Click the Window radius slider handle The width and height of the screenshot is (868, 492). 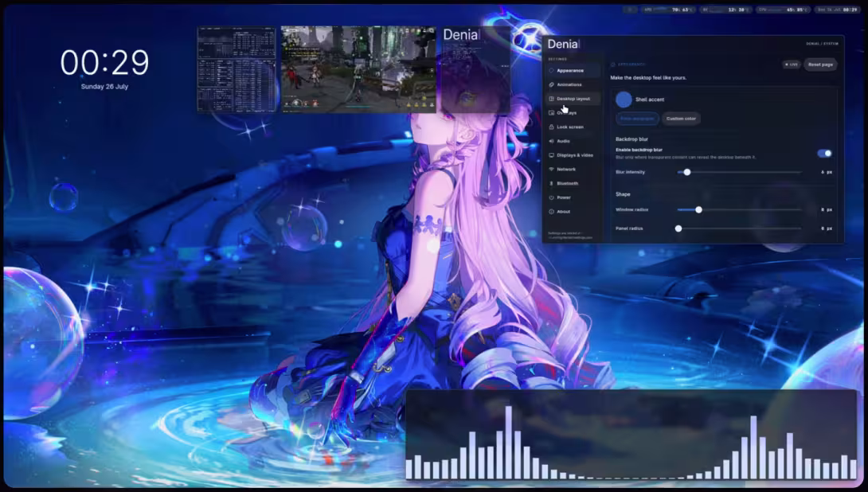[x=698, y=209]
